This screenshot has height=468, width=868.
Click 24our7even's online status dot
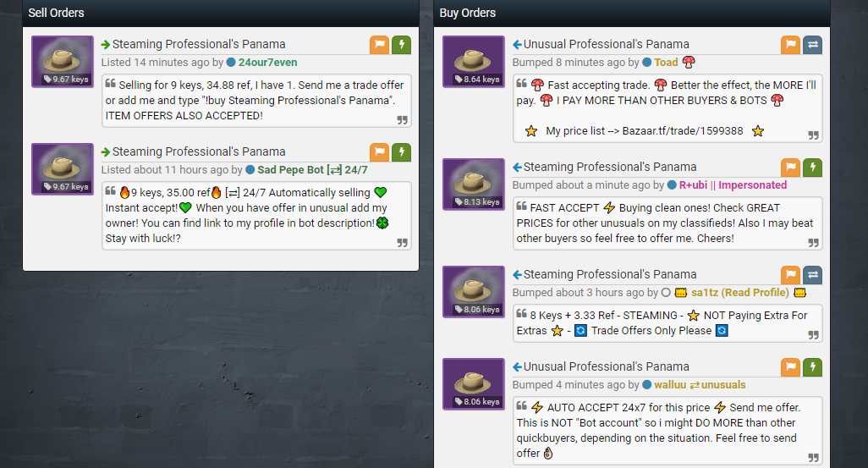click(x=231, y=63)
